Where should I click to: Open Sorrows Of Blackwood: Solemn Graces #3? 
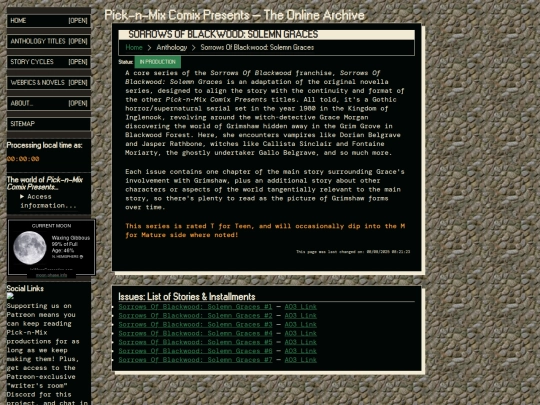point(195,325)
